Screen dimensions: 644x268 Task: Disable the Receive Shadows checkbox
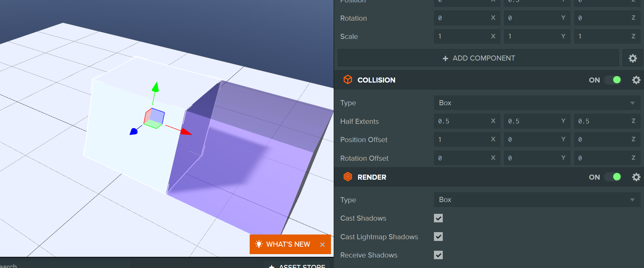point(438,255)
